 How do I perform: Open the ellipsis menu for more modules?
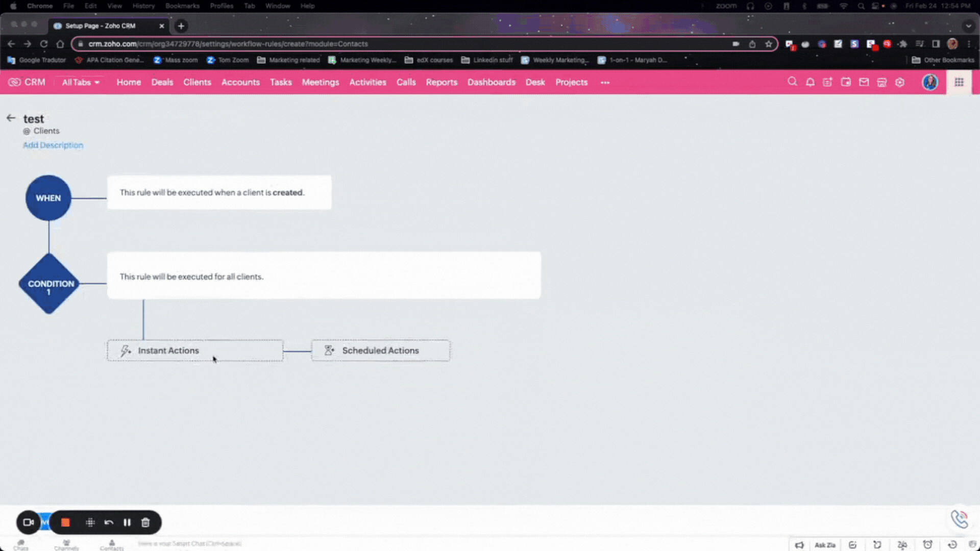[605, 82]
